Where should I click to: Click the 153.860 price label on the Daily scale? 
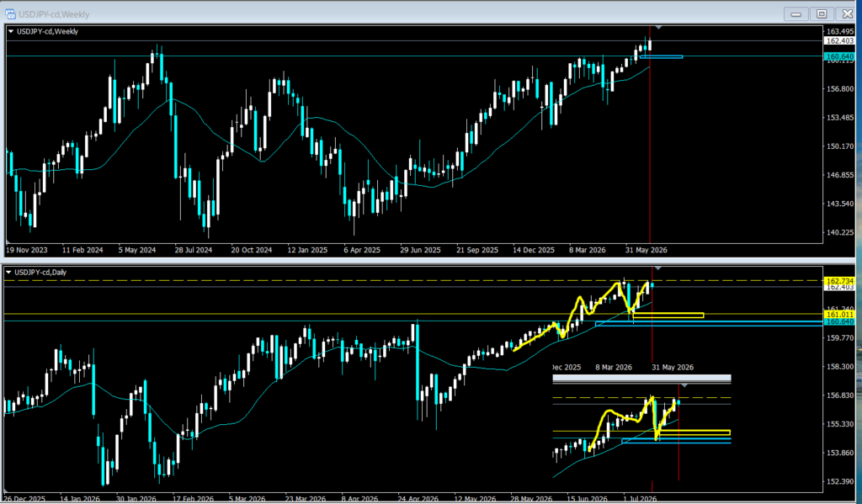coord(840,453)
